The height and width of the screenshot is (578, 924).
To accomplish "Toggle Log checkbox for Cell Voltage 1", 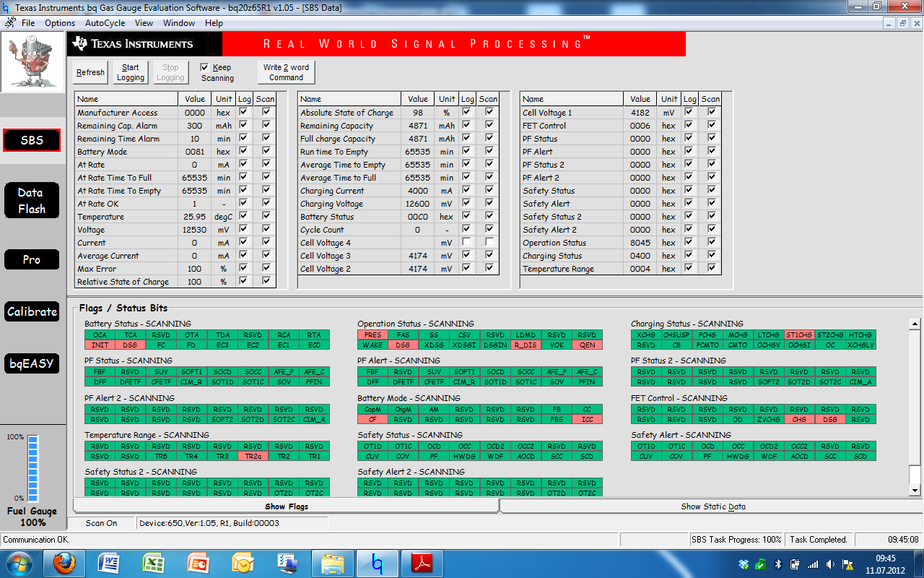I will (689, 112).
